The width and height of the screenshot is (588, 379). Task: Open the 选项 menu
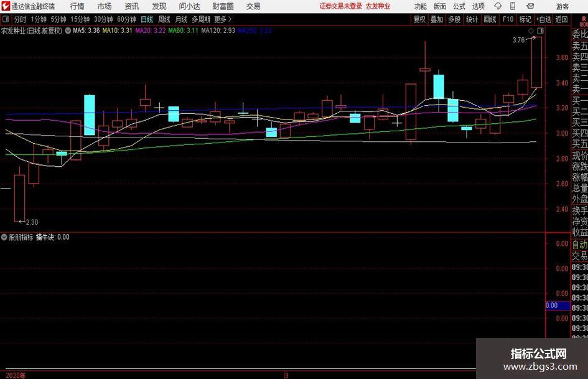478,6
